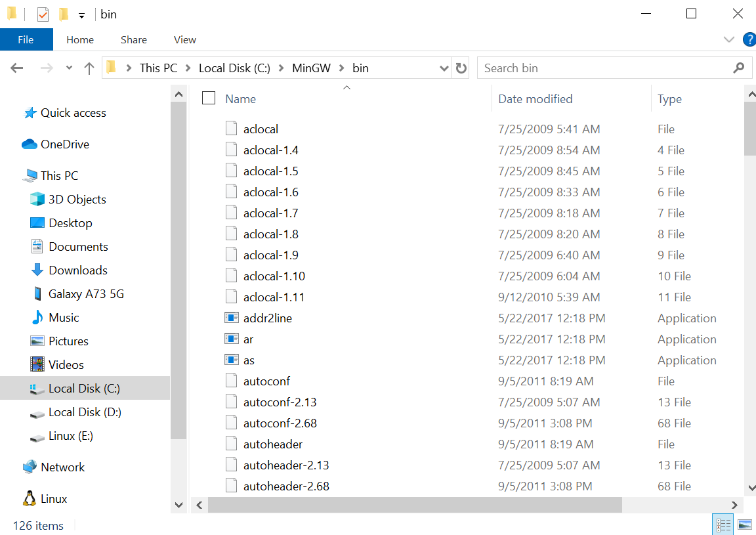
Task: Click the New folder quick access icon
Action: tap(64, 14)
